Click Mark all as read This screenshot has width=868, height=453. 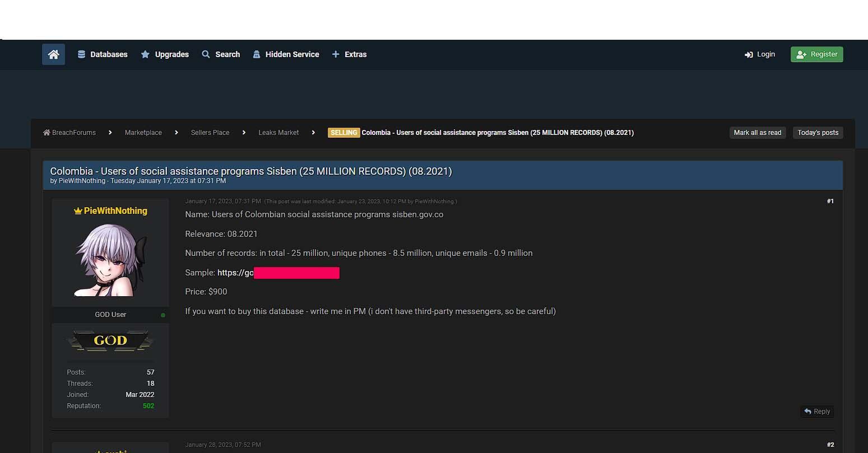pyautogui.click(x=758, y=133)
